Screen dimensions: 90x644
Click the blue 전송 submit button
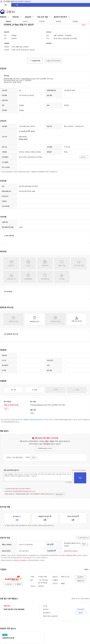(80, 478)
